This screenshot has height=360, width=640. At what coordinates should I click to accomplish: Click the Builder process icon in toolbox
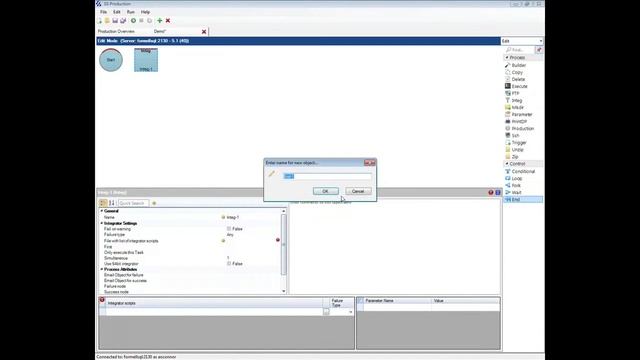tap(508, 65)
